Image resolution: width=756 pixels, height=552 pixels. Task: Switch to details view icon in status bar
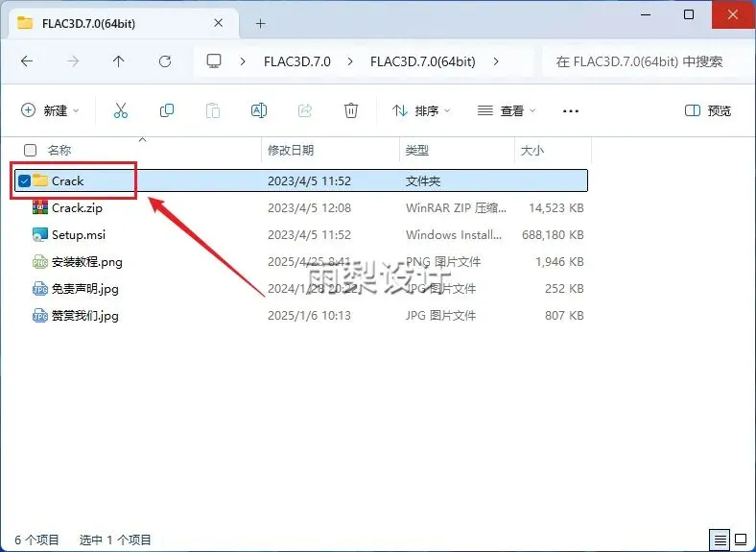tap(720, 539)
